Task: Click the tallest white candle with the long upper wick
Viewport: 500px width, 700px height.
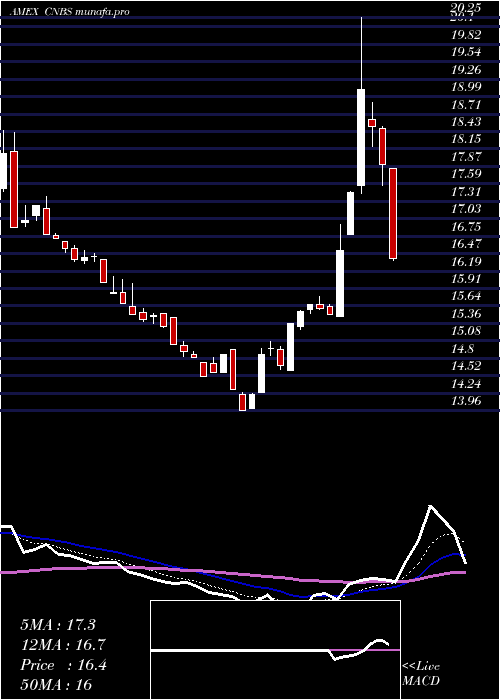Action: pyautogui.click(x=361, y=137)
